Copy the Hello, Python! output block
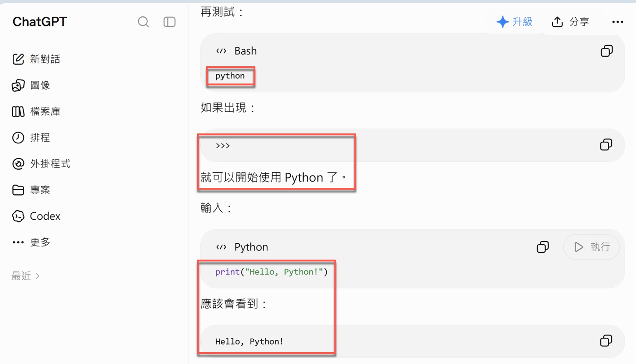636x364 pixels. point(606,341)
